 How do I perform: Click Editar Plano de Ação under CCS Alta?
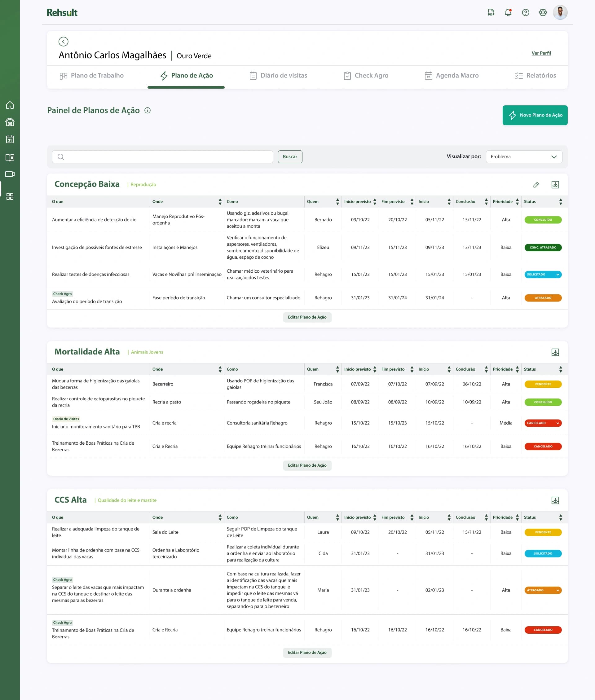click(307, 653)
